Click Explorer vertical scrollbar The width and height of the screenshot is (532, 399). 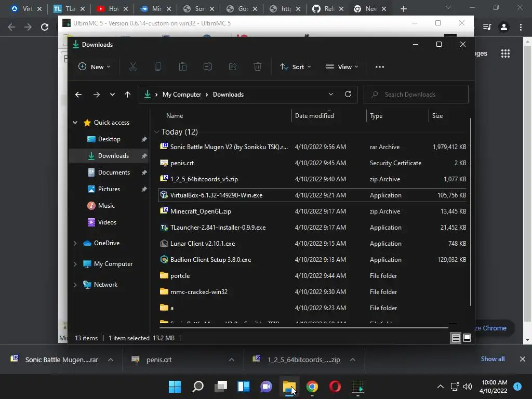point(471,212)
